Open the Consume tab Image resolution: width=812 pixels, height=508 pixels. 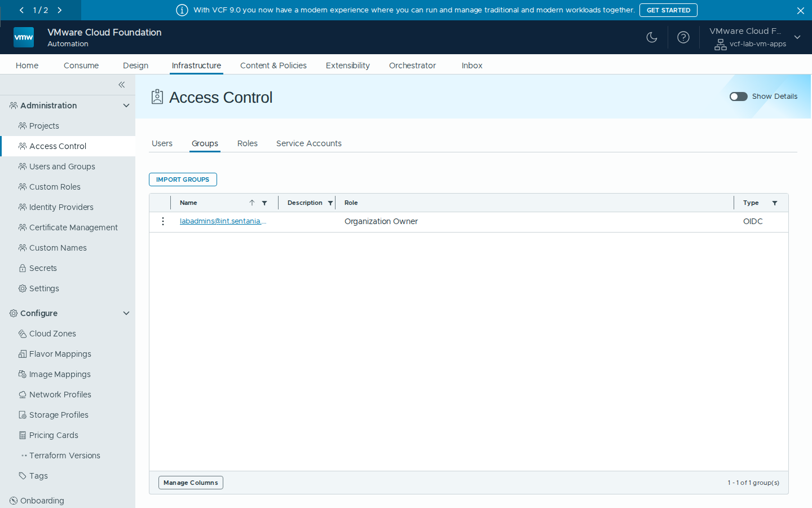[x=81, y=65]
